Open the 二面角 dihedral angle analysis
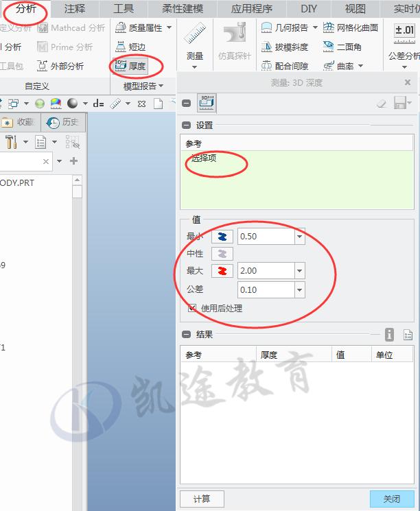The width and height of the screenshot is (420, 511). coord(342,47)
